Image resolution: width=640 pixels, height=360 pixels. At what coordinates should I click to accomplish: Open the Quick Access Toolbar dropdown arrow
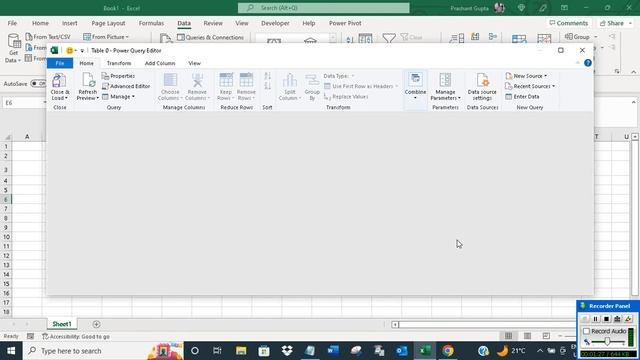coord(82,51)
